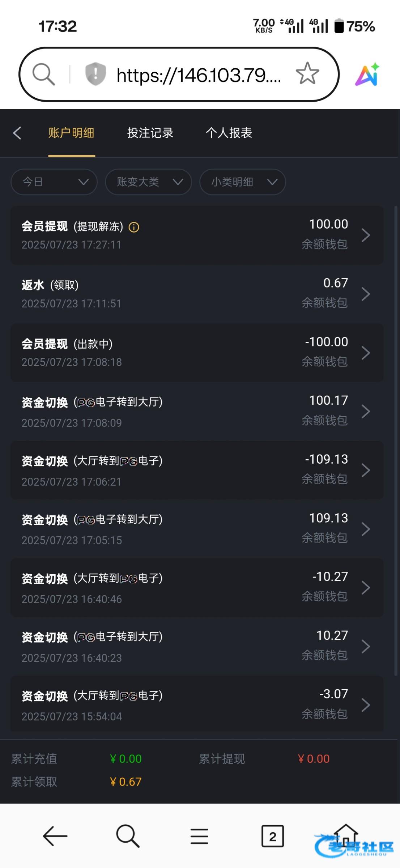400x868 pixels.
Task: Select the 账户明细 tab
Action: 71,133
